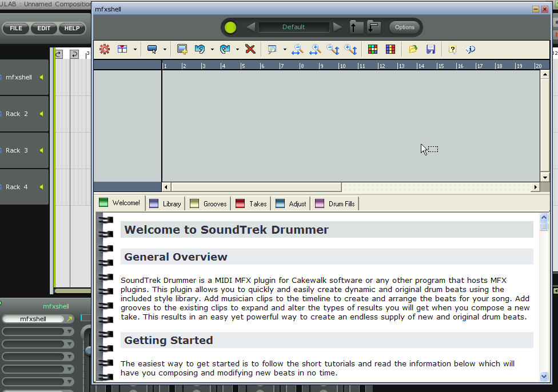Click the loop end icon in host timeline
The image size is (558, 392).
tap(74, 54)
